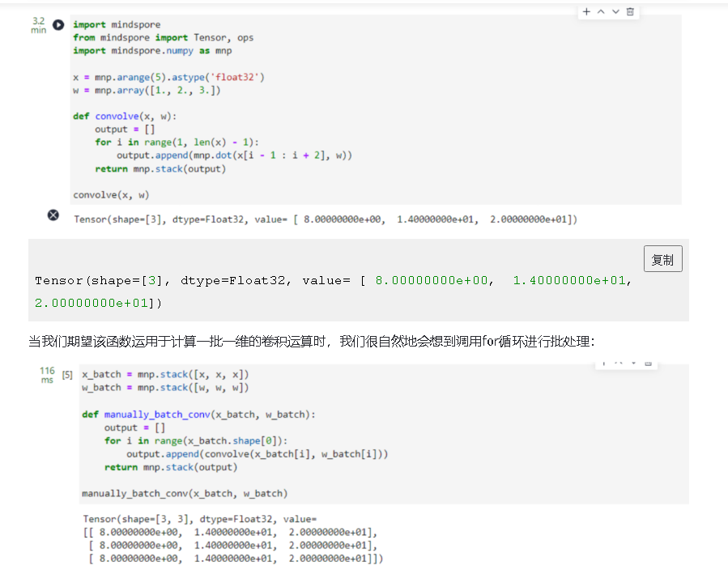Click the Chinese paragraph about for循环

312,342
